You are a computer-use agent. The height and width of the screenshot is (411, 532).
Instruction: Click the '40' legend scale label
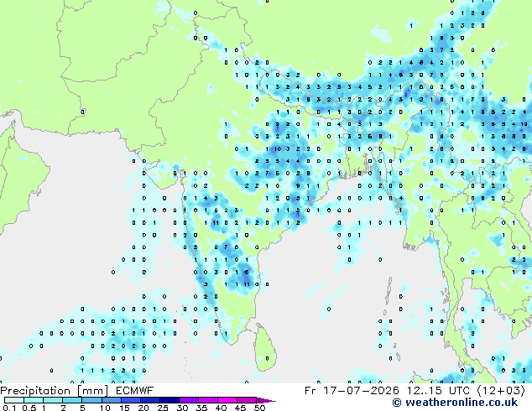point(221,408)
